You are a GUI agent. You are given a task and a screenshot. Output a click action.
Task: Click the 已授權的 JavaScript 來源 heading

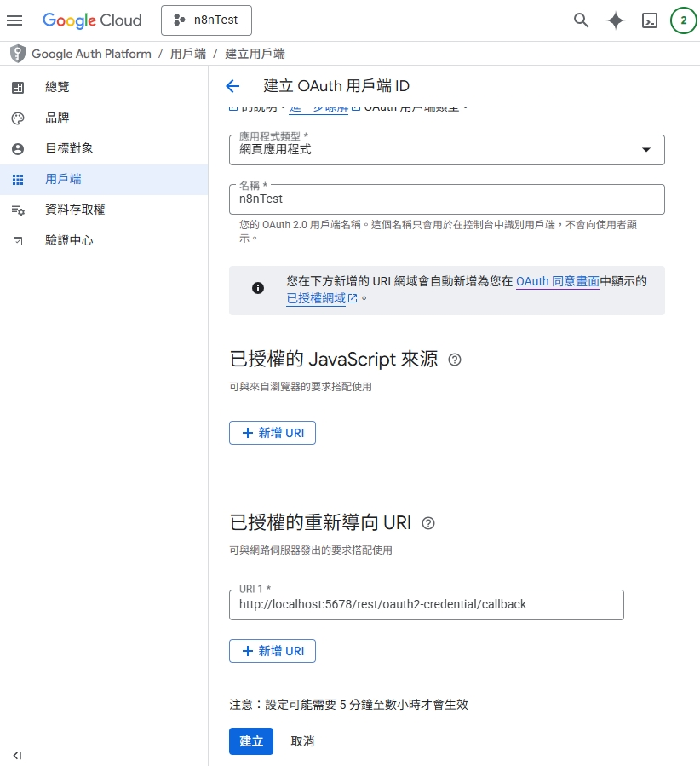pyautogui.click(x=334, y=359)
